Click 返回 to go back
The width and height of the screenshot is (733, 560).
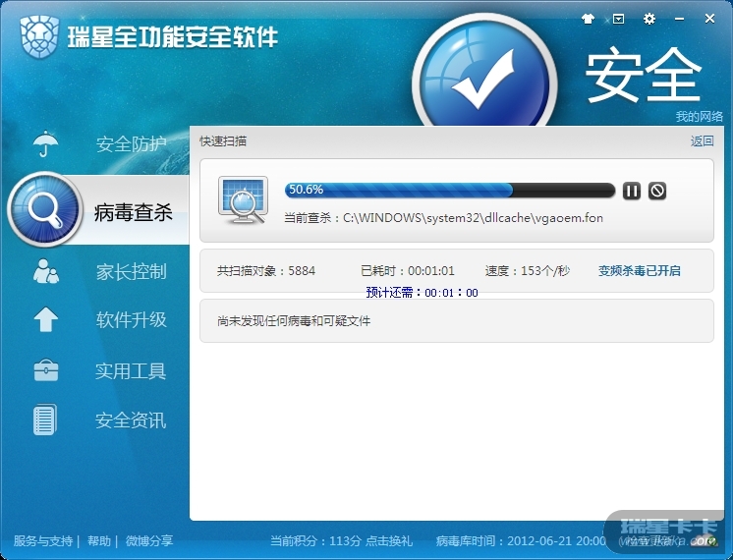pyautogui.click(x=703, y=141)
